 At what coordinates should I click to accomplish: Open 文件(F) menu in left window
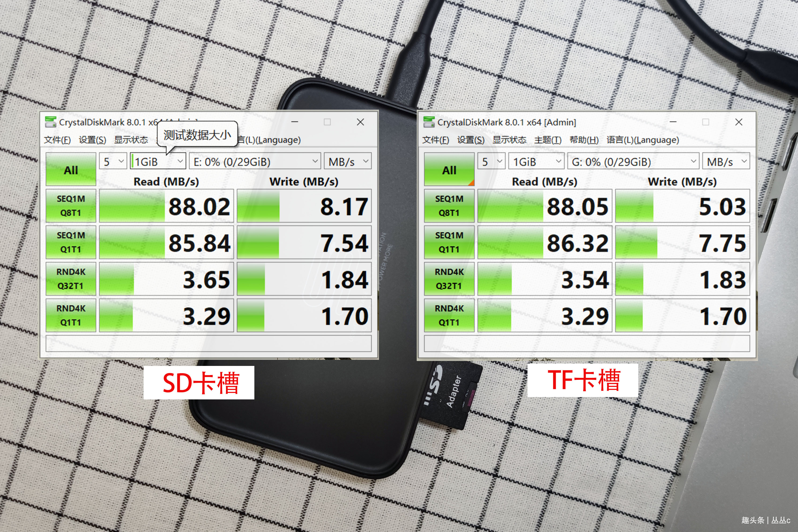click(x=57, y=140)
